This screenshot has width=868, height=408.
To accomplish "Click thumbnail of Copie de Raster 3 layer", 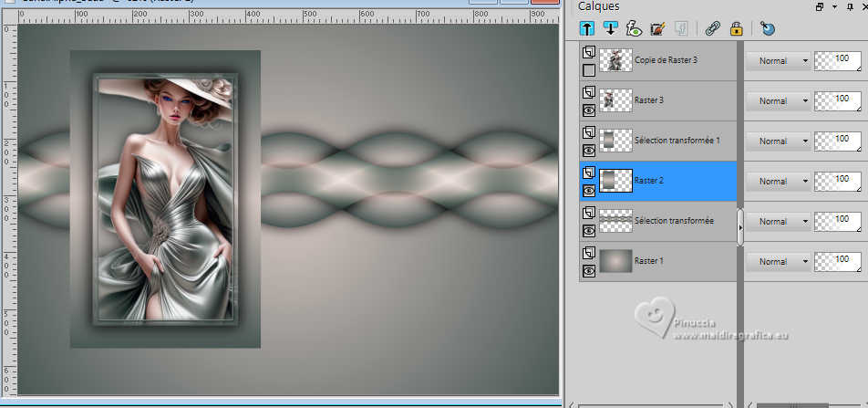I will [x=615, y=60].
